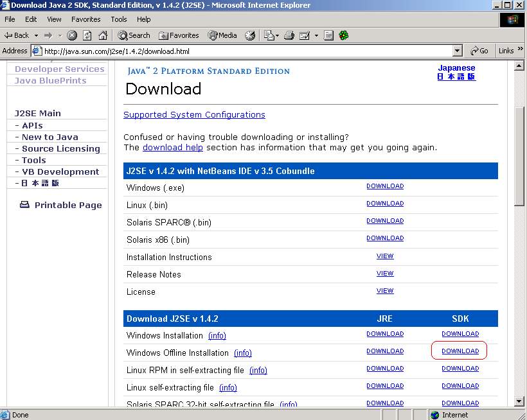Open the Search toolbar button
The image size is (527, 420).
click(134, 35)
